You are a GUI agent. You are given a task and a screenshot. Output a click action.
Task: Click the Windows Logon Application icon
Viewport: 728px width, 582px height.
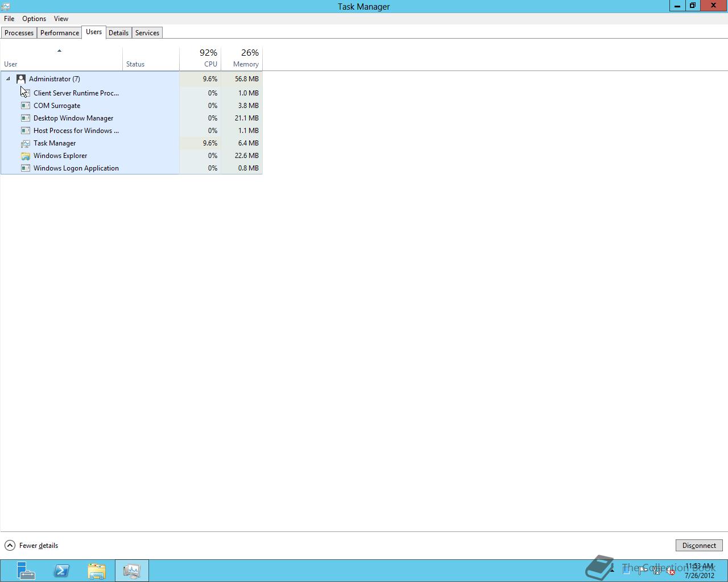26,168
